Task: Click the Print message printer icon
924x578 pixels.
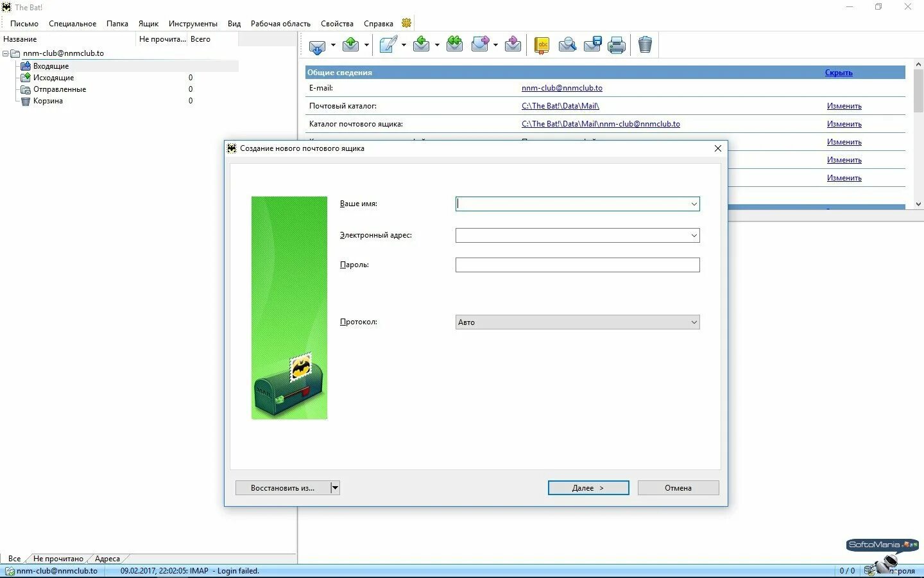Action: pyautogui.click(x=617, y=45)
